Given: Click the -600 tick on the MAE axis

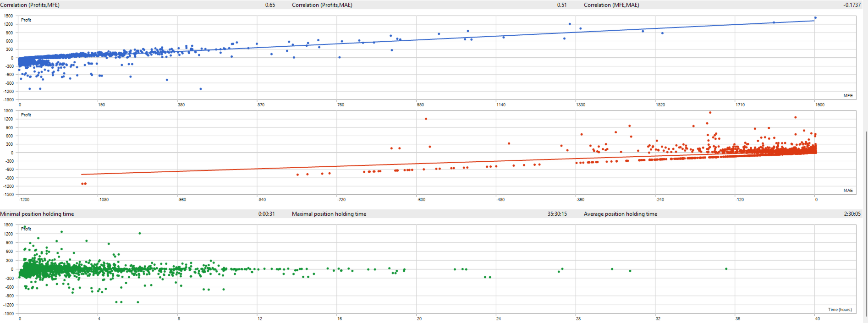Looking at the screenshot, I should point(421,200).
